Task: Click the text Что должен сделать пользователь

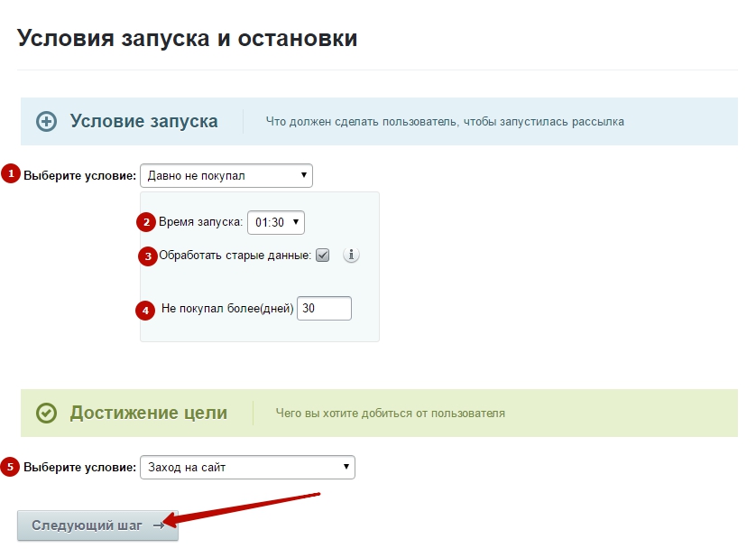Action: [x=362, y=122]
